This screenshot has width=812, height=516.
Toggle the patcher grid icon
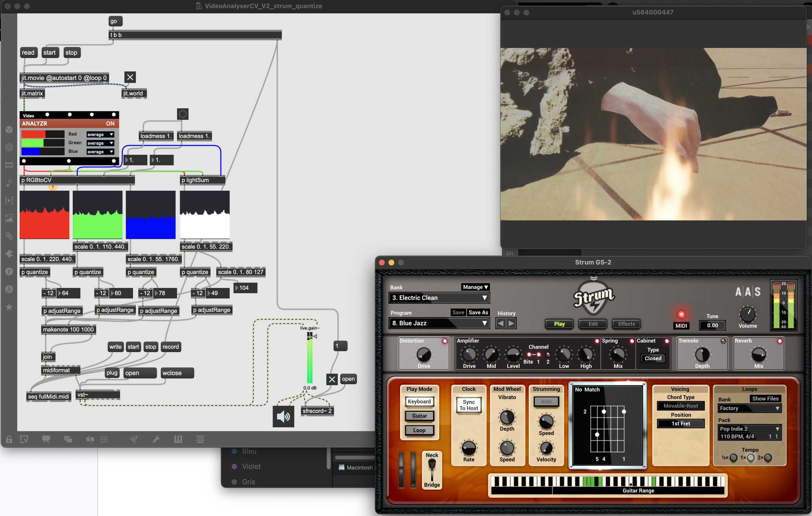pyautogui.click(x=104, y=439)
